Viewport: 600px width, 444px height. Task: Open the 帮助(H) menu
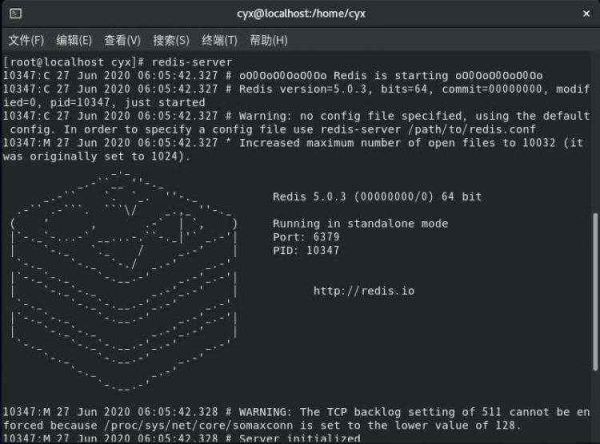pyautogui.click(x=268, y=40)
